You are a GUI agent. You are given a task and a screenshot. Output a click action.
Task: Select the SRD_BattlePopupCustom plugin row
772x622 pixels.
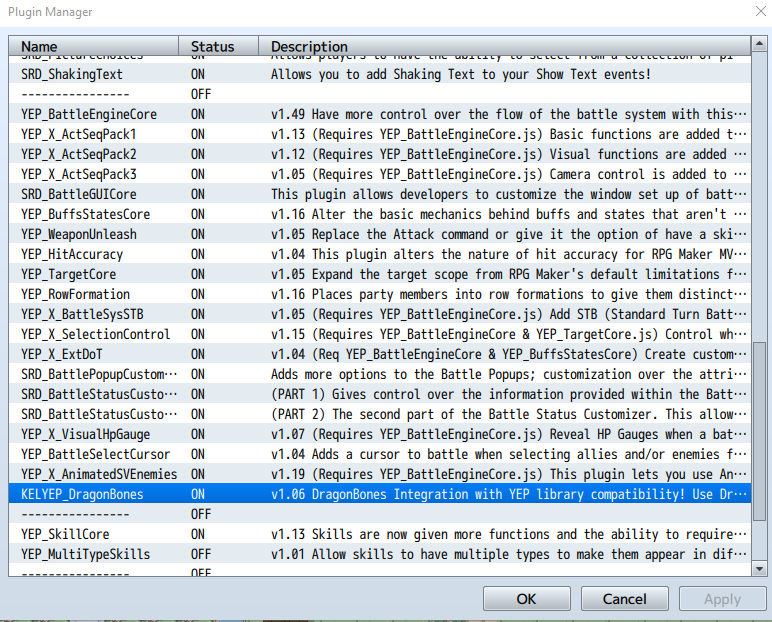(x=380, y=374)
